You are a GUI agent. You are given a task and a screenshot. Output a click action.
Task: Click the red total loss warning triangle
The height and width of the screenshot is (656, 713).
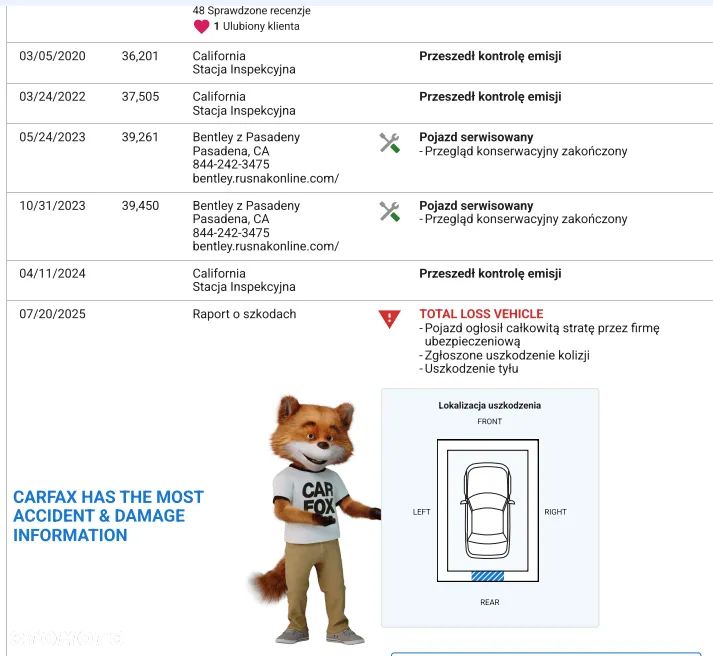[x=389, y=319]
